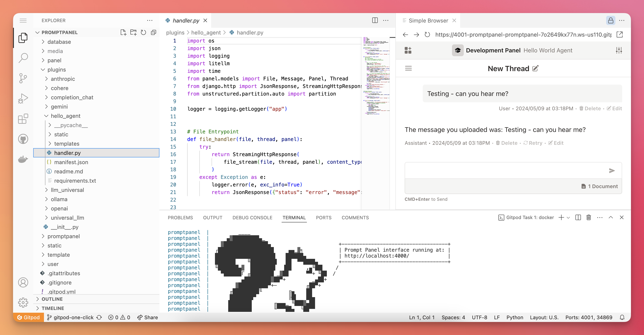Switch to the PORTS tab
The image size is (644, 335).
[x=323, y=218]
